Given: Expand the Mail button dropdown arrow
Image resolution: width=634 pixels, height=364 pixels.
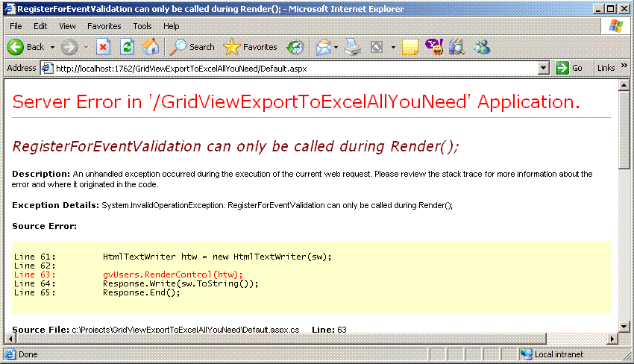Looking at the screenshot, I should (x=336, y=47).
